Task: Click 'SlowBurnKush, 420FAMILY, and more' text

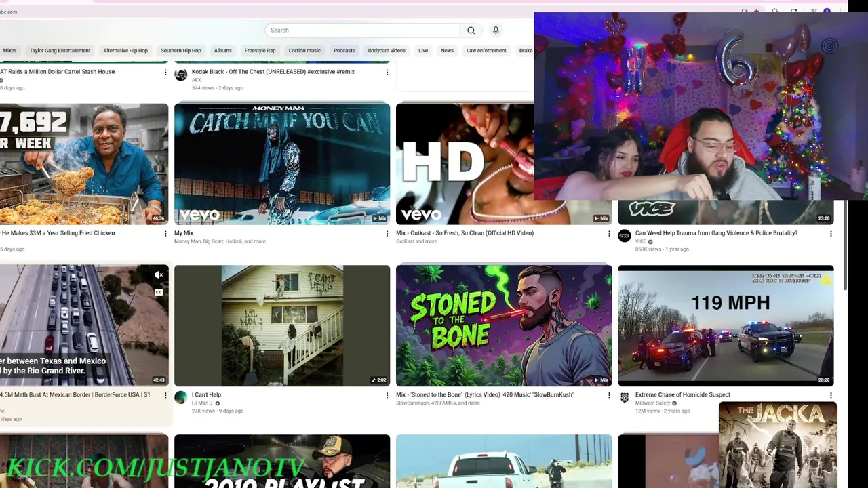Action: point(438,403)
